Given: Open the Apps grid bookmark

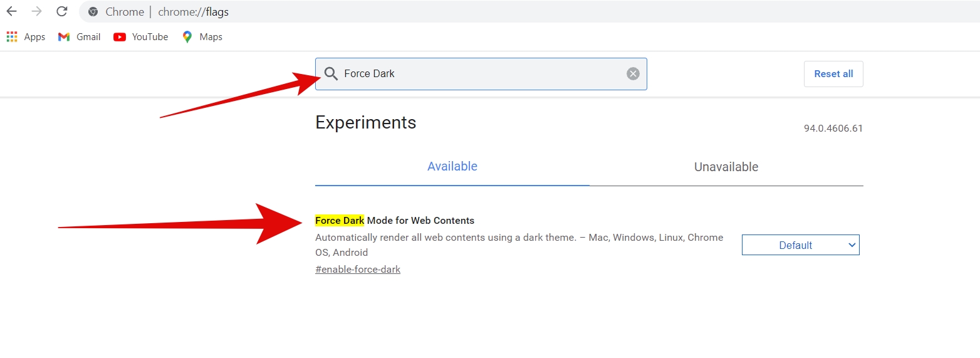Looking at the screenshot, I should click(x=26, y=37).
